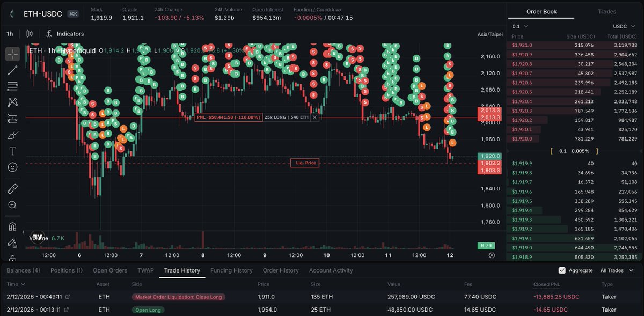This screenshot has width=644, height=316.
Task: Close the 25x LONG position line
Action: pyautogui.click(x=314, y=117)
